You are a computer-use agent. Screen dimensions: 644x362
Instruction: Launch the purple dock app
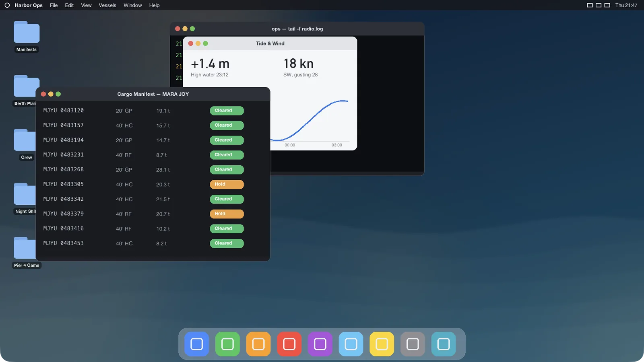pos(320,344)
